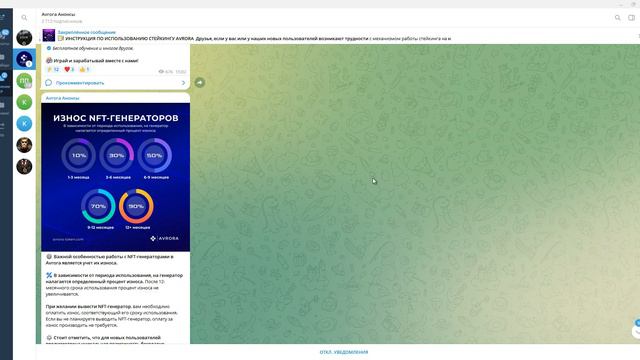Open the blue K avatar chat
The width and height of the screenshot is (640, 360).
point(24,123)
